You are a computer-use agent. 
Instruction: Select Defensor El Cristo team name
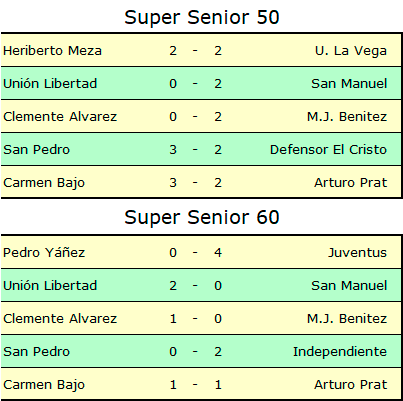[328, 150]
